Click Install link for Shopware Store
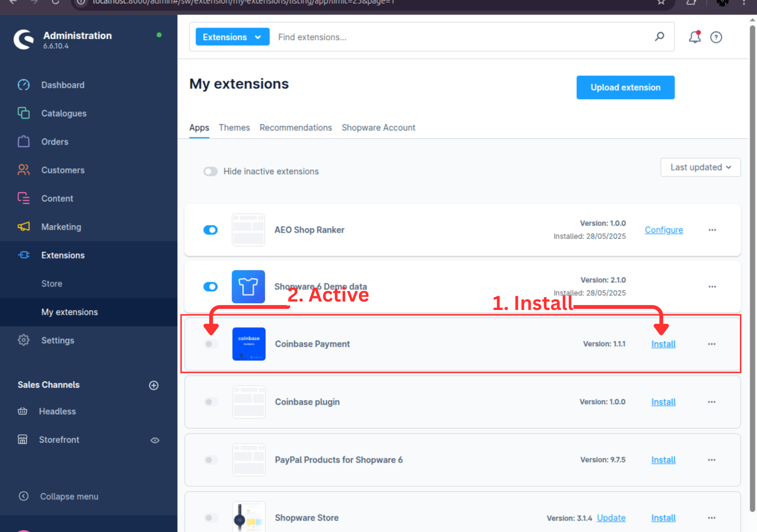The height and width of the screenshot is (532, 757). tap(663, 518)
